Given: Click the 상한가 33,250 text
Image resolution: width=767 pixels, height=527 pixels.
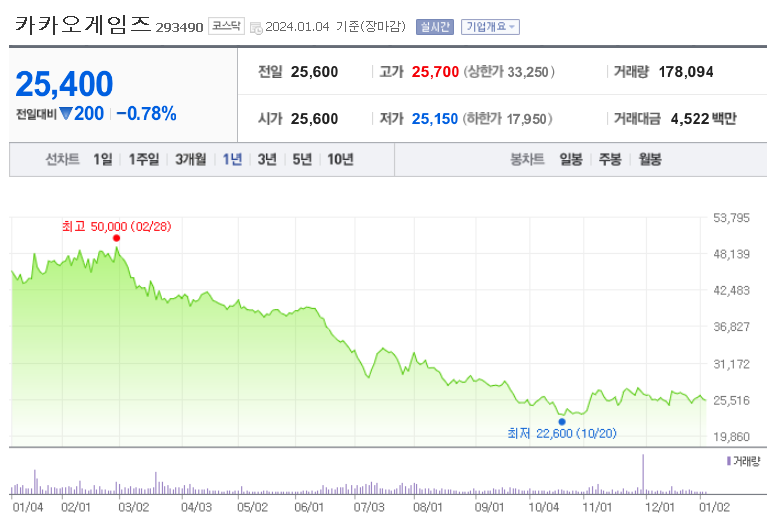Looking at the screenshot, I should click(x=509, y=72).
